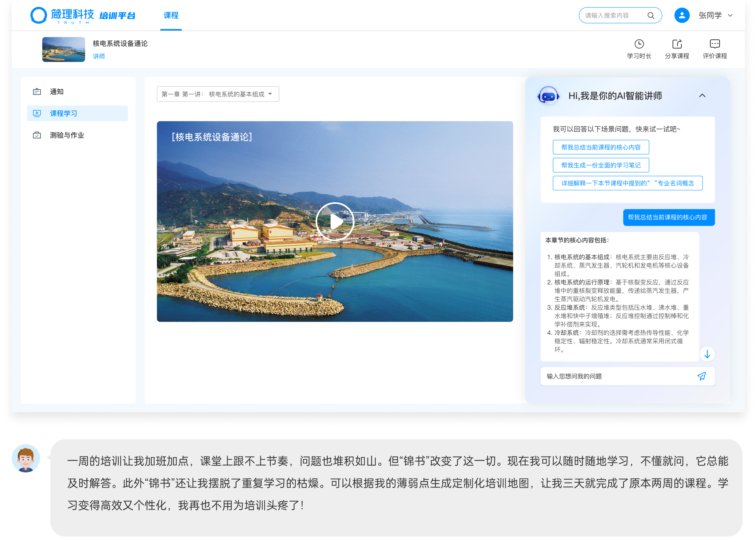The image size is (756, 542).
Task: Click the blue user avatar icon
Action: coord(682,15)
